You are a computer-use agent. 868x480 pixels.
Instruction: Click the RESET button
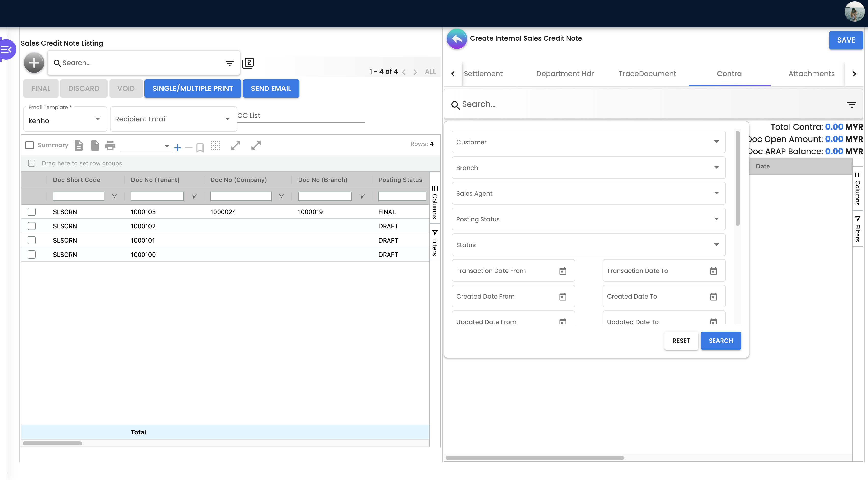pyautogui.click(x=681, y=341)
